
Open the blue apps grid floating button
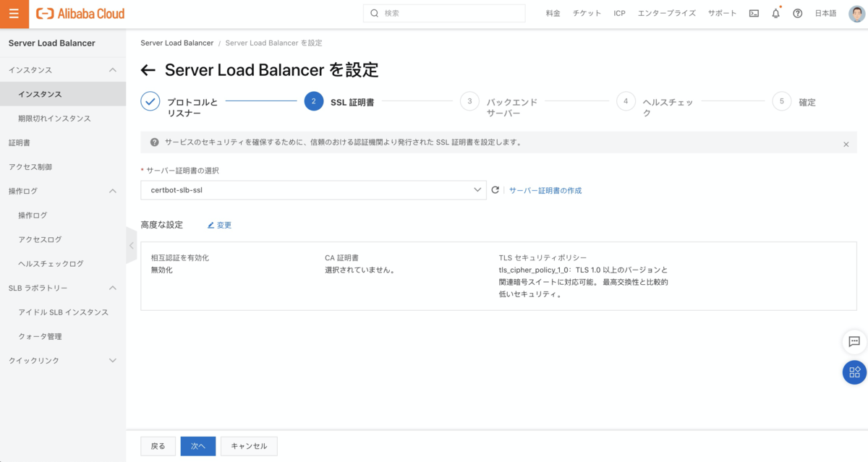tap(855, 372)
